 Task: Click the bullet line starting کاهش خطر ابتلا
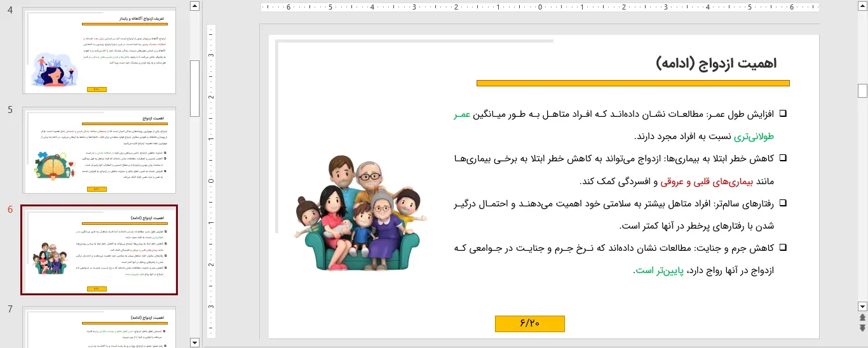(x=614, y=159)
